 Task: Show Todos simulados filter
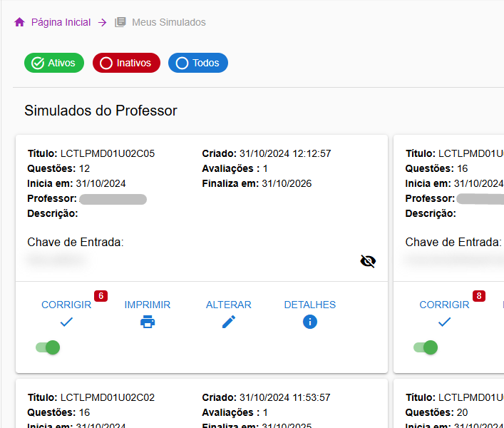point(197,63)
